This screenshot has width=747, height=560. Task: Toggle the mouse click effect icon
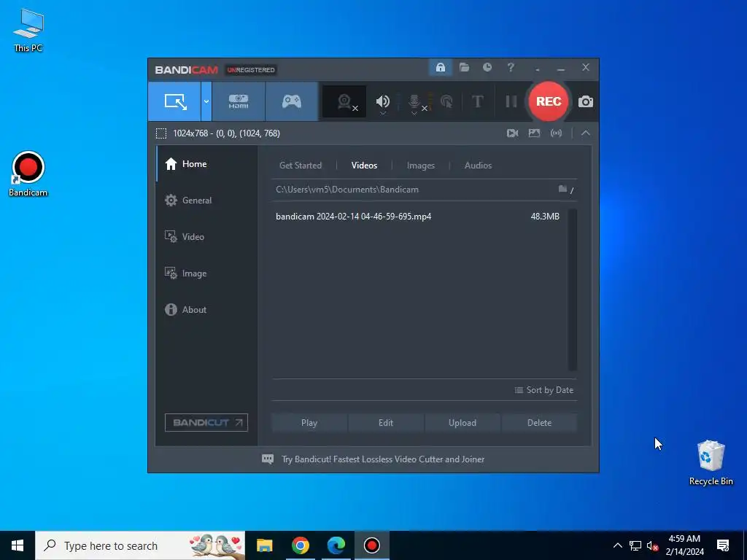(x=446, y=101)
